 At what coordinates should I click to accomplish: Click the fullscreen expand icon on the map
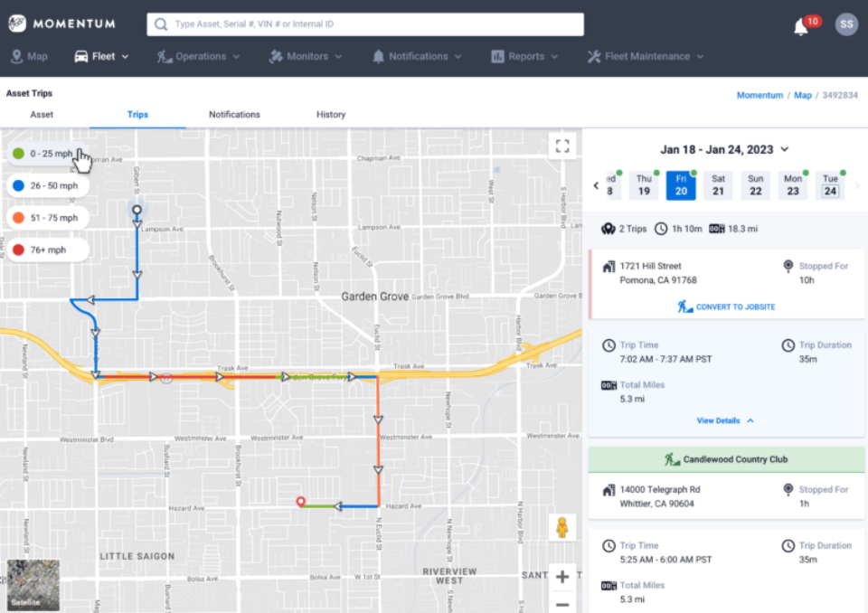click(561, 145)
